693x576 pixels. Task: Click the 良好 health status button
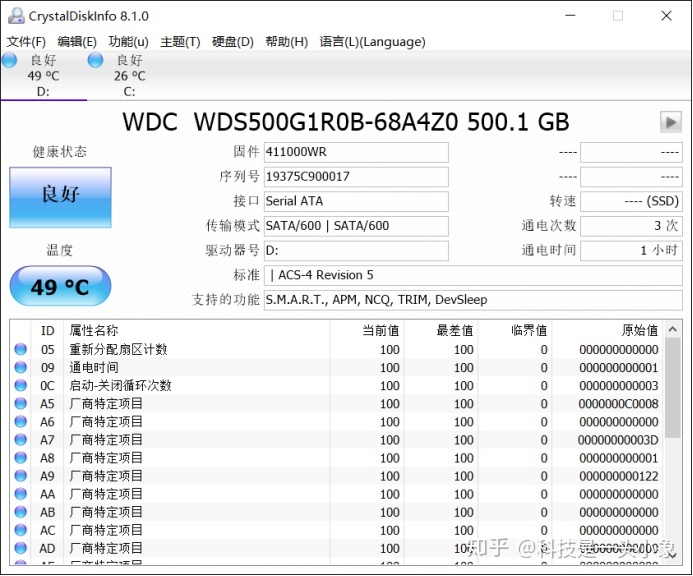[60, 198]
